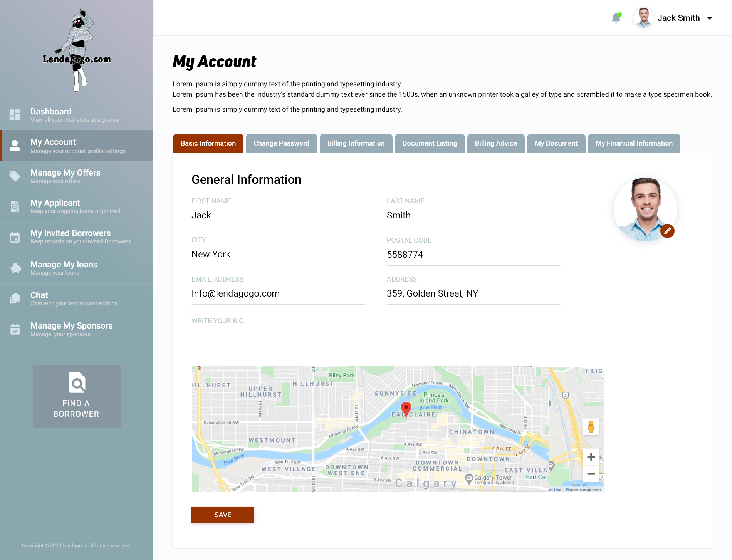Click the Dashboard grid icon in sidebar
Image resolution: width=732 pixels, height=560 pixels.
coord(15,114)
